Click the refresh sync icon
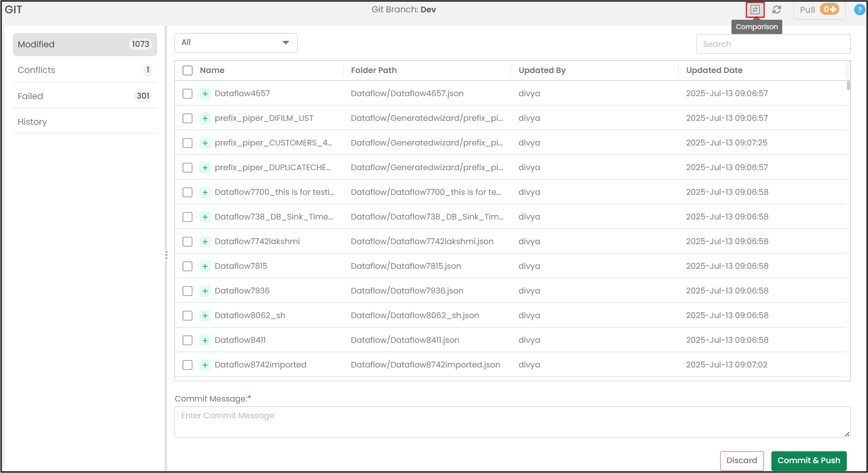The height and width of the screenshot is (473, 868). pos(777,10)
